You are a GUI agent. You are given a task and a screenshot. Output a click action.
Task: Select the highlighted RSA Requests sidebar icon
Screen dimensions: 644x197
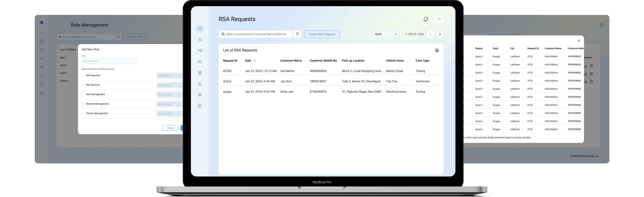(200, 28)
